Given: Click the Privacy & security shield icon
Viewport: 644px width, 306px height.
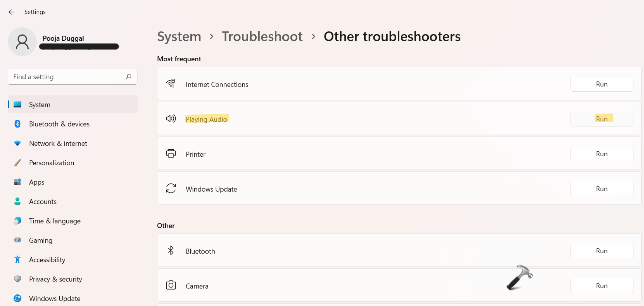Looking at the screenshot, I should (x=17, y=279).
